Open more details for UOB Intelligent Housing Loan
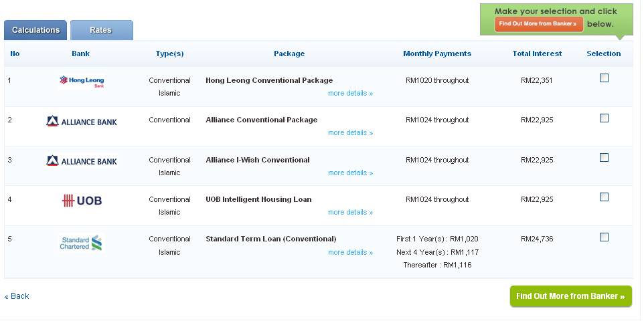This screenshot has height=331, width=644. (x=350, y=213)
